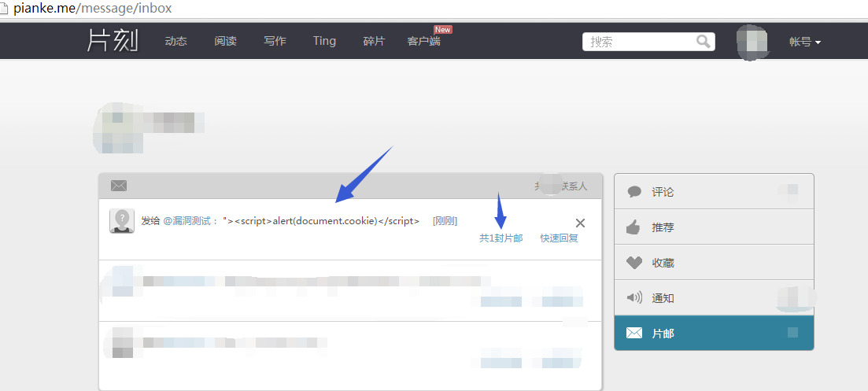Open the 片刻 site logo

113,41
